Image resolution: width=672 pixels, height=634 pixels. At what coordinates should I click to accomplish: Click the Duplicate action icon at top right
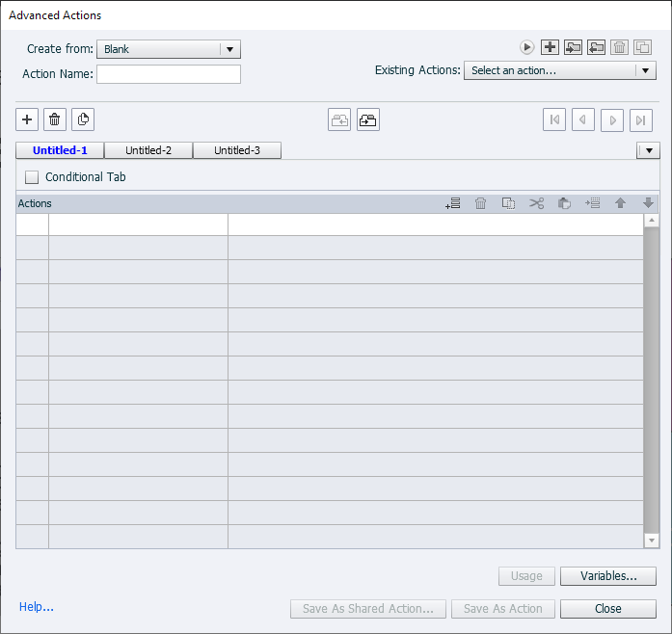tap(642, 47)
